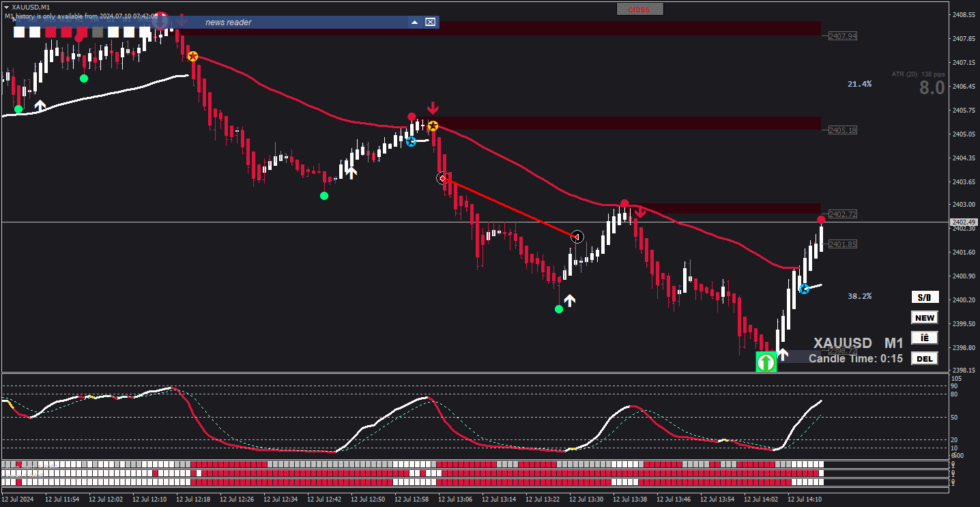The height and width of the screenshot is (507, 980).
Task: Click the NEW button
Action: 925,318
